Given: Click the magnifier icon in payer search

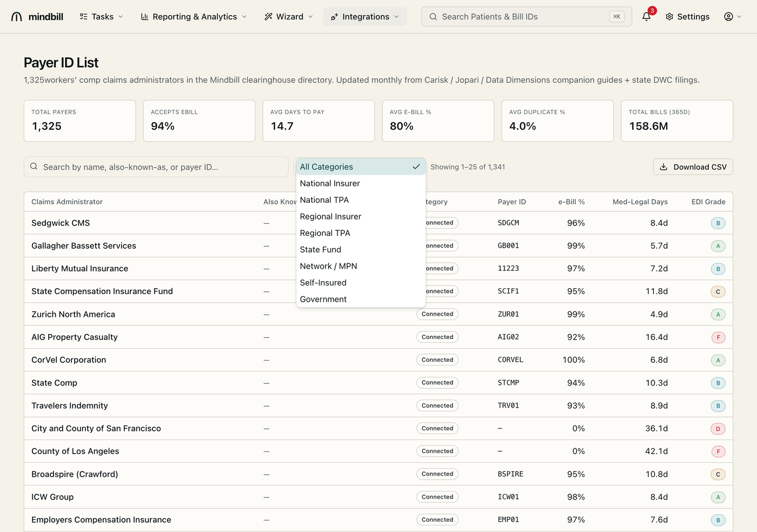Looking at the screenshot, I should [34, 167].
